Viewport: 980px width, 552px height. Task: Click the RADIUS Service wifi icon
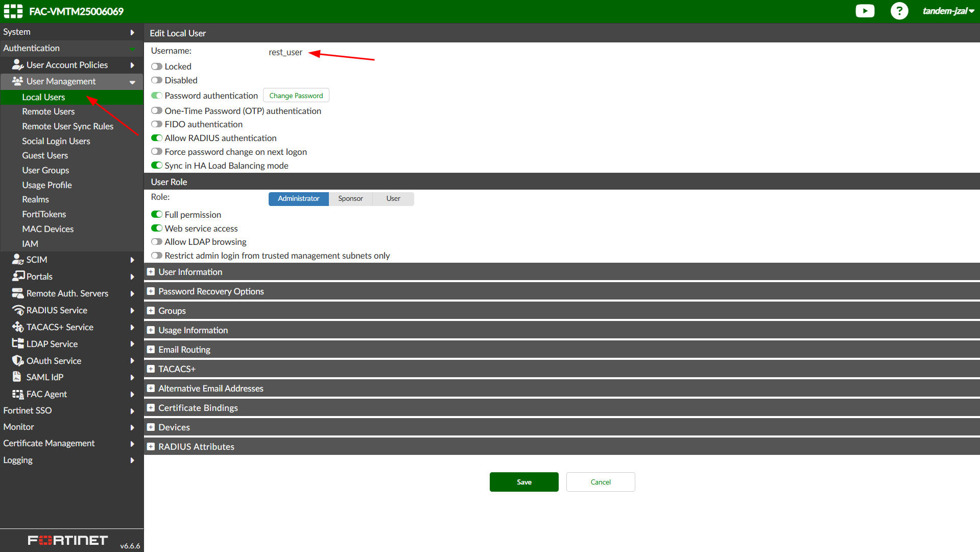point(18,310)
